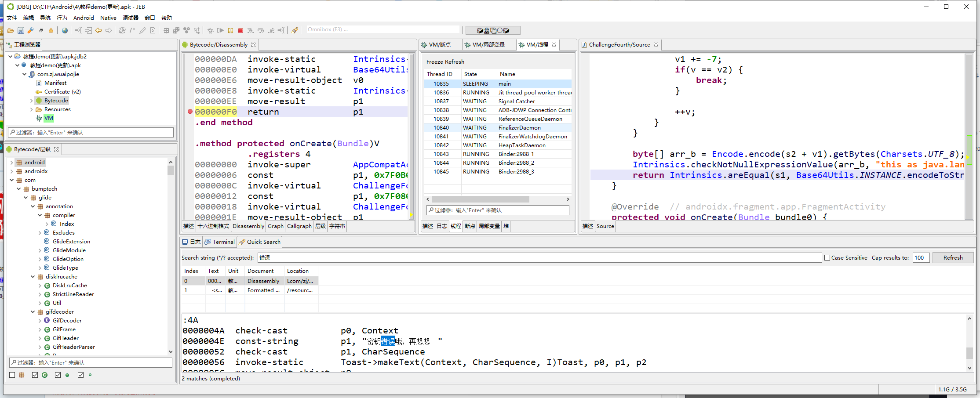The height and width of the screenshot is (398, 980).
Task: Enable the Case Sensitive checkbox
Action: tap(827, 258)
